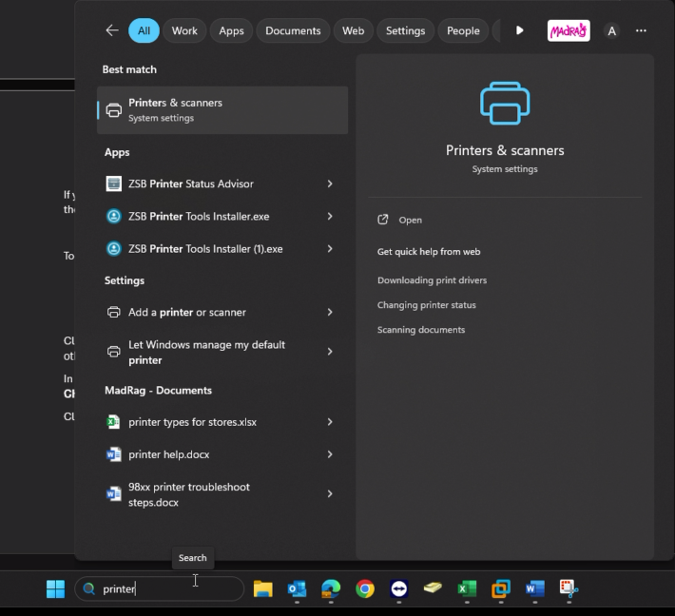
Task: Switch to the Web filter tab
Action: (353, 30)
